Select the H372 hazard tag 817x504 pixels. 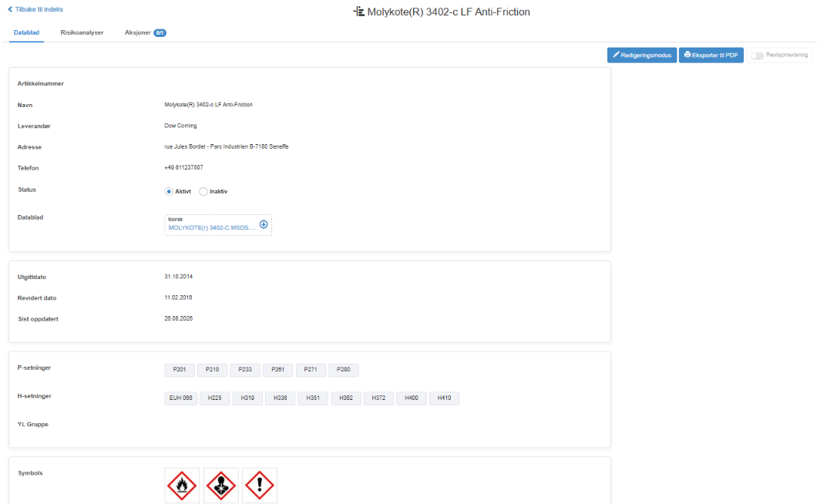point(378,398)
